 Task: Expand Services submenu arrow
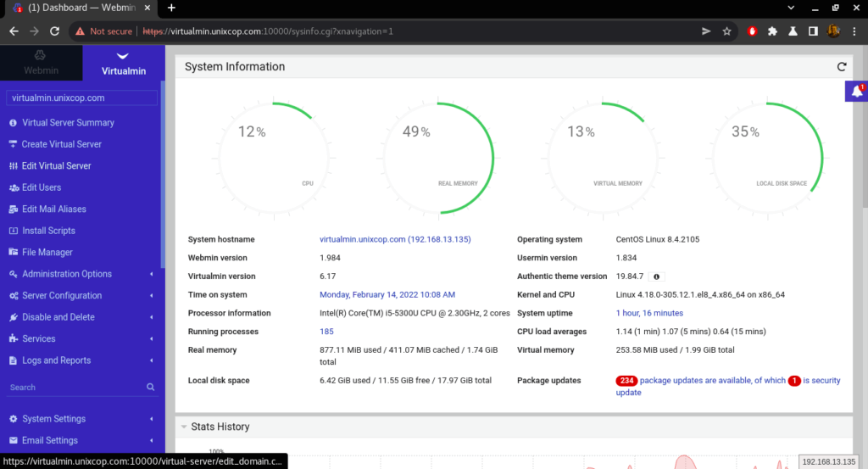[151, 339]
